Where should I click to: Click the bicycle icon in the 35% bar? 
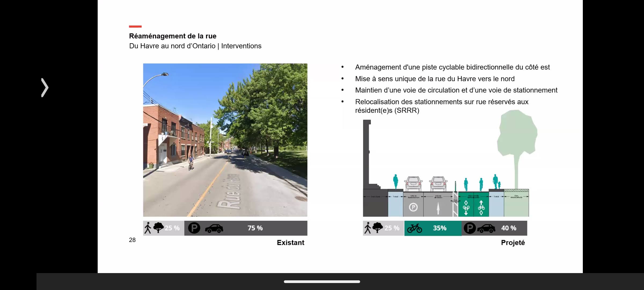coord(415,228)
